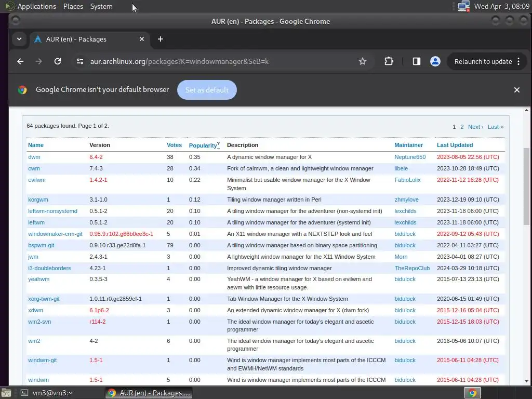Open the leftwm-nonsystemd package link

(x=52, y=211)
